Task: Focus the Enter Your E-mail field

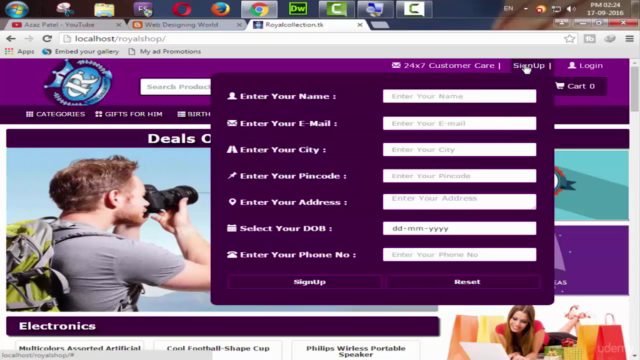Action: tap(459, 123)
